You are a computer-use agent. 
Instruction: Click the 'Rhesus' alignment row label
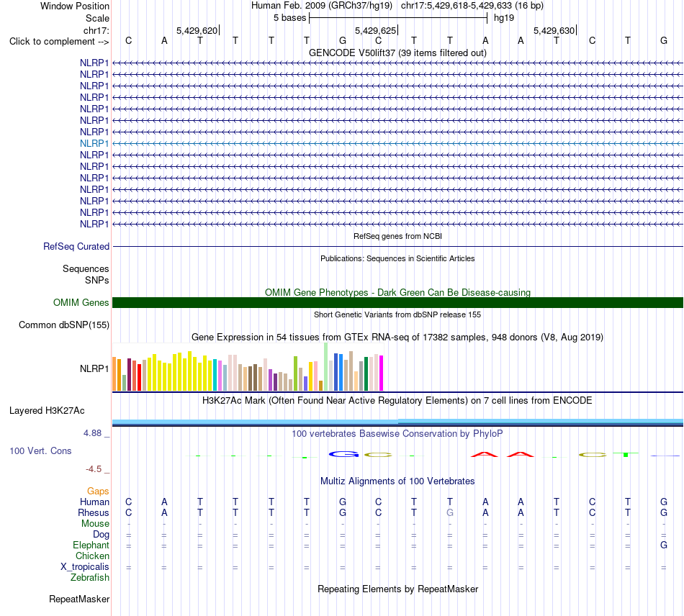coord(94,512)
